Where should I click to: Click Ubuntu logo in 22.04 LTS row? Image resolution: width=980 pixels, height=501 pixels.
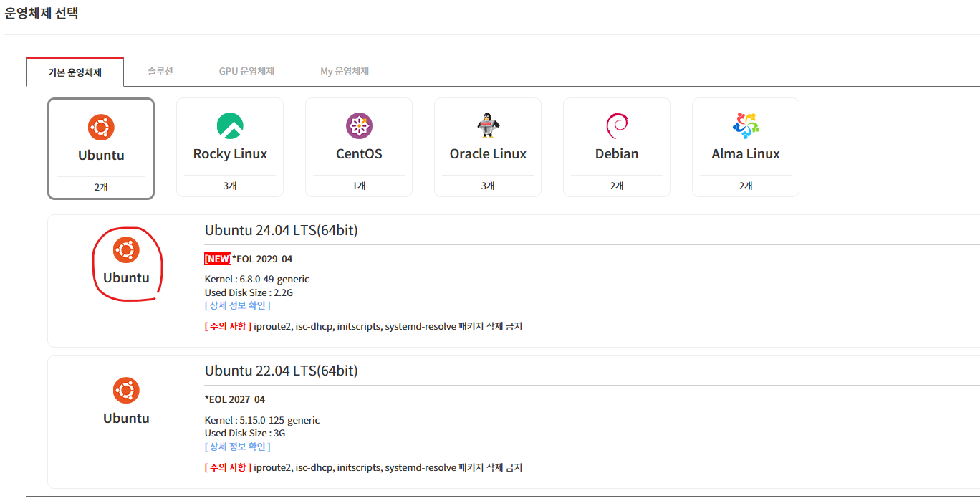click(x=126, y=391)
